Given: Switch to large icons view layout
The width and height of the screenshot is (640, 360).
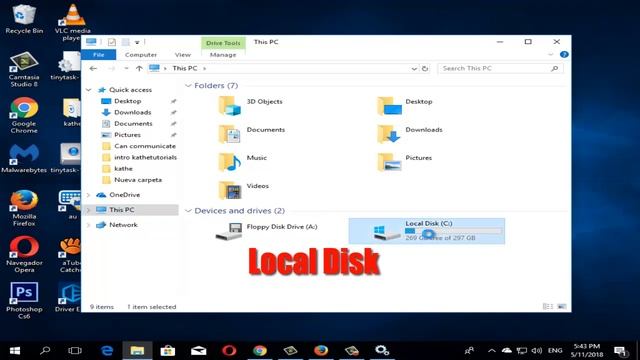Looking at the screenshot, I should coord(562,307).
